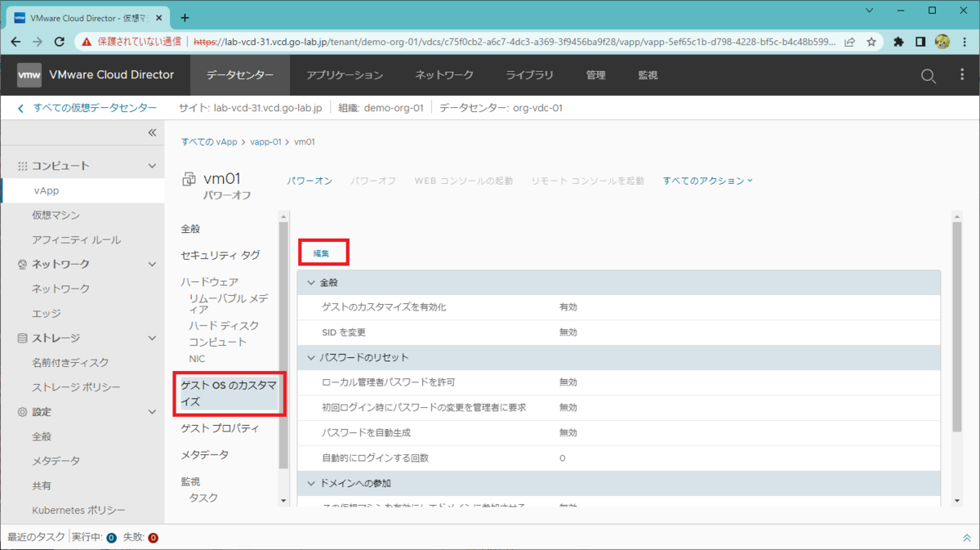Click browser reload icon
Screen dimensions: 980x550
point(60,42)
